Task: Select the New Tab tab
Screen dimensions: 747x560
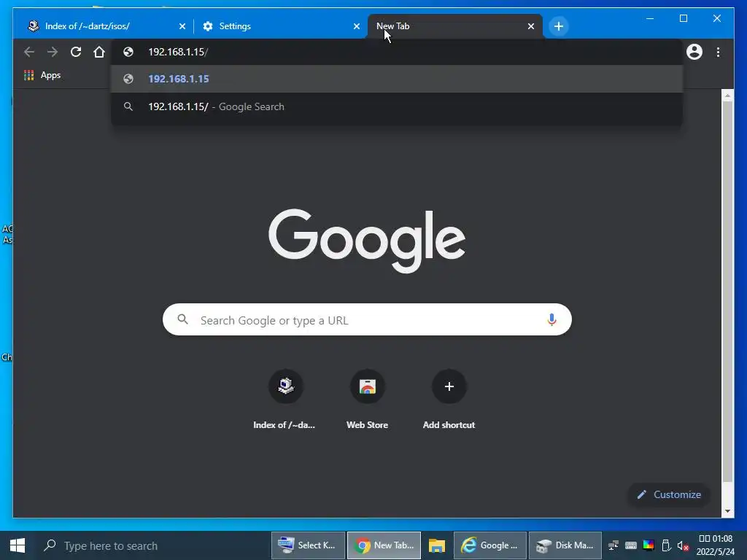Action: pyautogui.click(x=455, y=26)
